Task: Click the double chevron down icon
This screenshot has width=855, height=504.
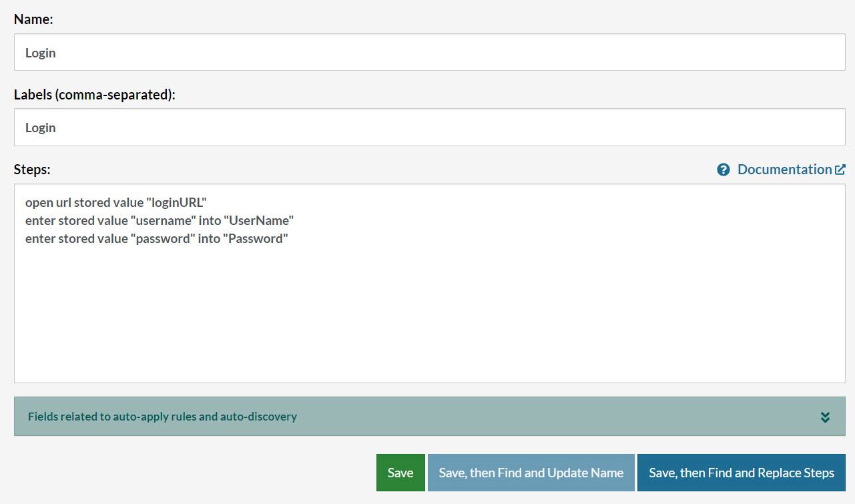Action: [x=825, y=417]
